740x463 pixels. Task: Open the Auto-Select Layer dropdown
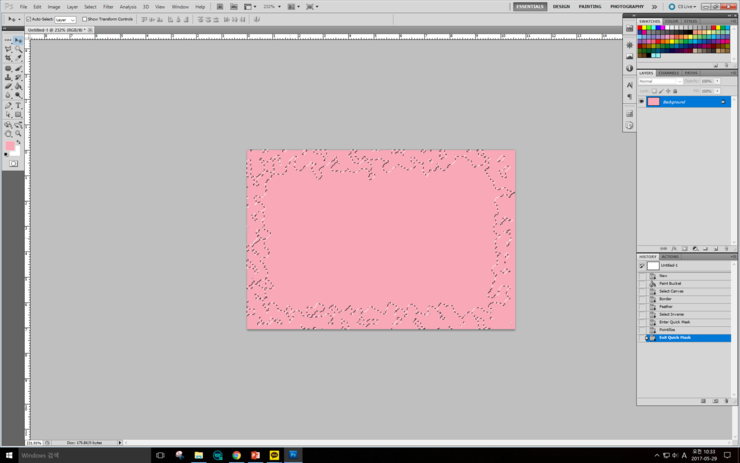pyautogui.click(x=64, y=19)
